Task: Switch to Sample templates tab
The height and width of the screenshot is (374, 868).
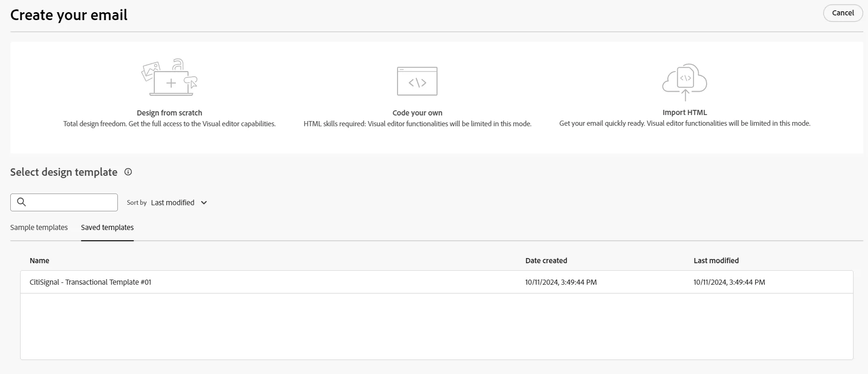Action: [x=39, y=227]
